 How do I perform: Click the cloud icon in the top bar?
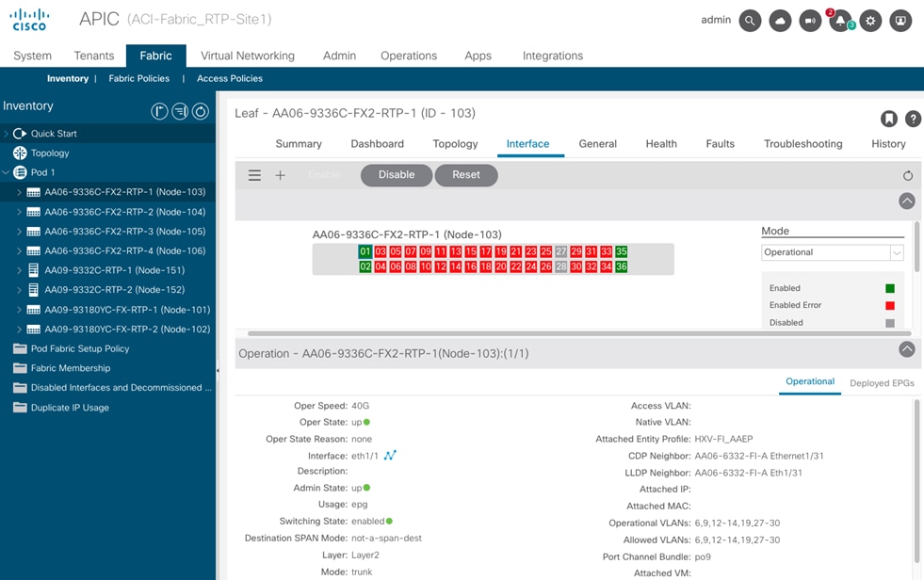[x=780, y=20]
